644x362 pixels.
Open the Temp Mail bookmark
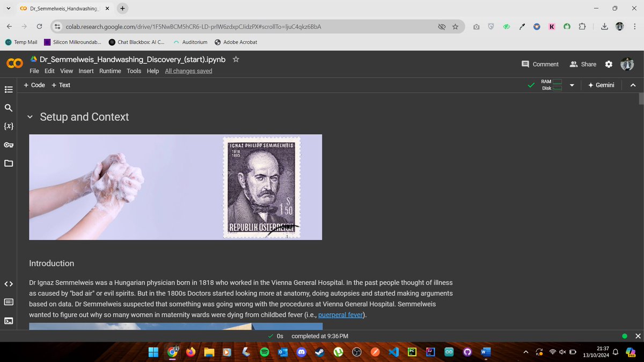click(x=21, y=42)
